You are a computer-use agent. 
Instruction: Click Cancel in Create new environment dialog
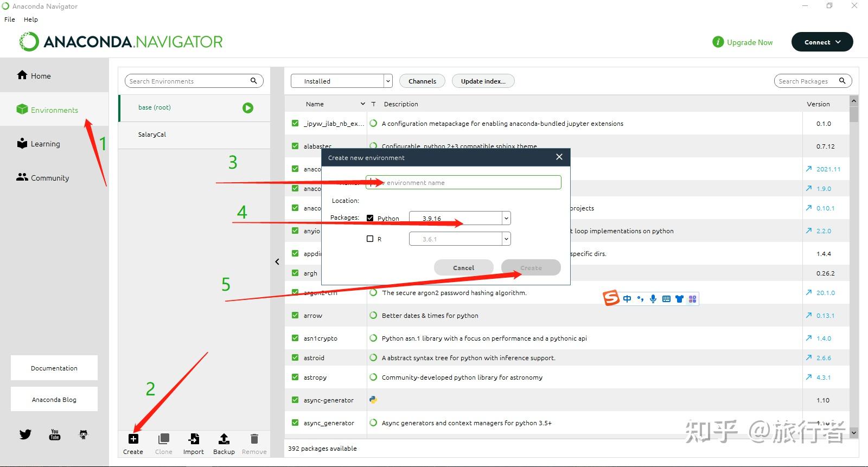(463, 267)
